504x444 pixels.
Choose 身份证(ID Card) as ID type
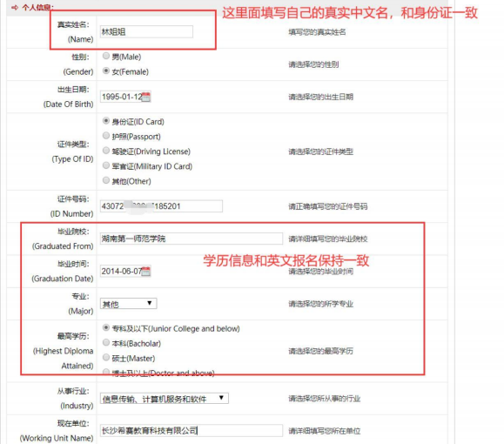point(106,121)
